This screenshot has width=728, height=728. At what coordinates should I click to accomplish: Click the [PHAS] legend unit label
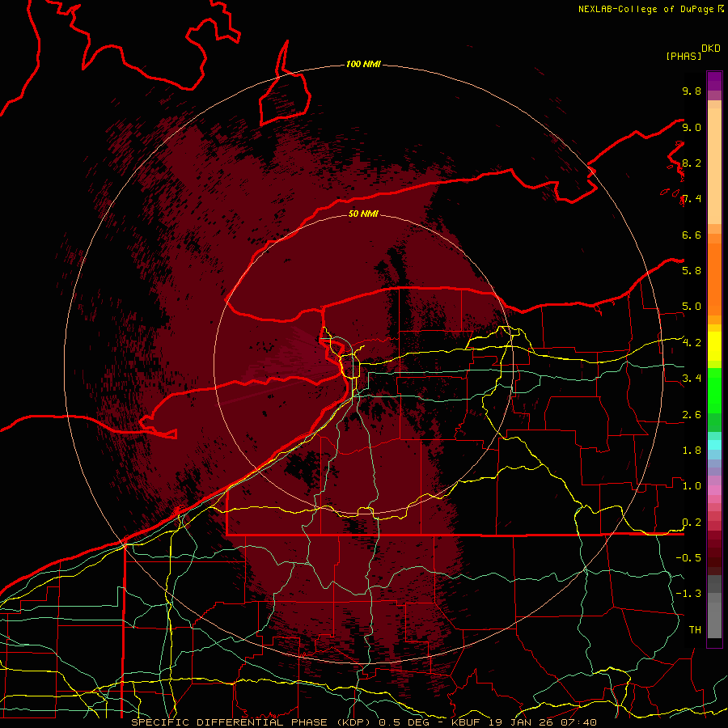(684, 56)
